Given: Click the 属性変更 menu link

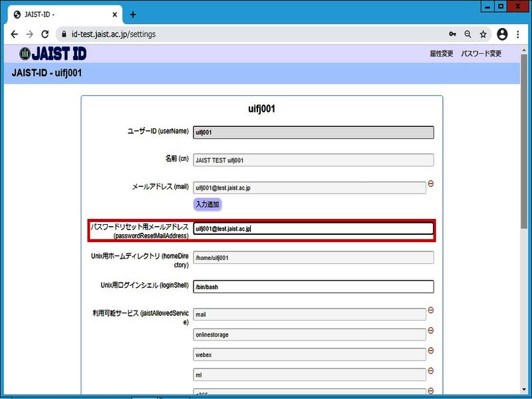Looking at the screenshot, I should click(442, 54).
